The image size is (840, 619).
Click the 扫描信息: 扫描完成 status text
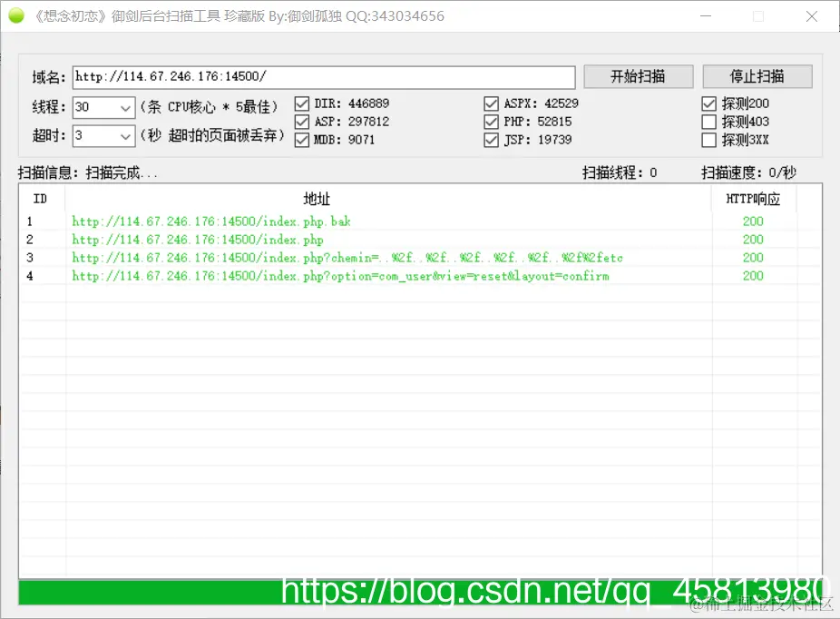pos(88,172)
